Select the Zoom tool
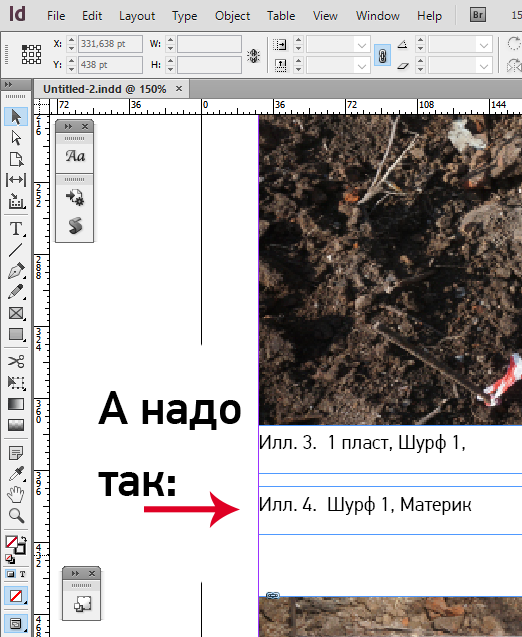Image resolution: width=522 pixels, height=637 pixels. tap(16, 516)
